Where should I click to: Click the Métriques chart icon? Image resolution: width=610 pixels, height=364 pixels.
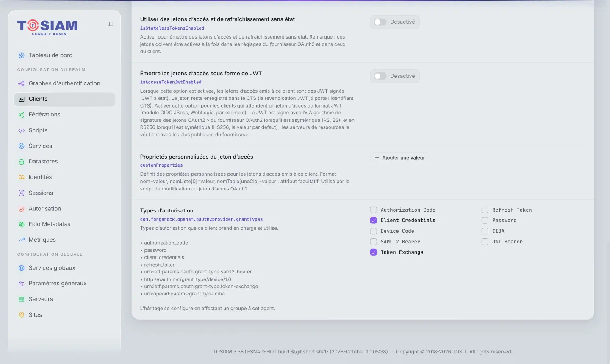tap(22, 240)
